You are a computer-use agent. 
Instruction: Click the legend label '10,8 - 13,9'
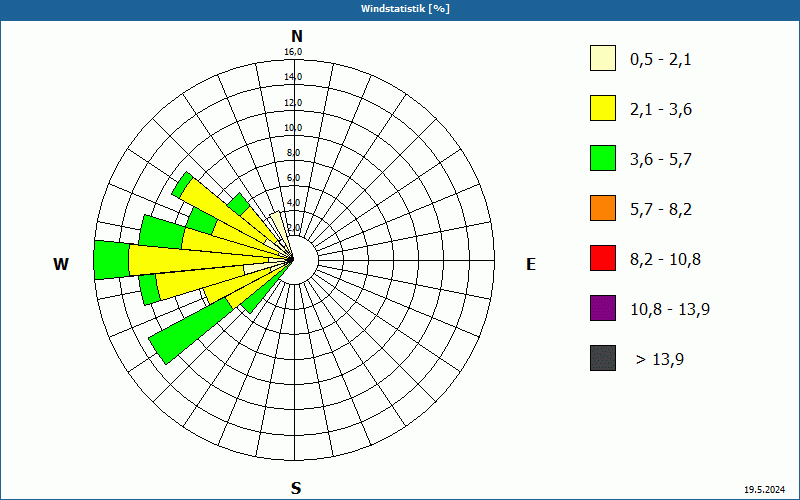click(670, 310)
